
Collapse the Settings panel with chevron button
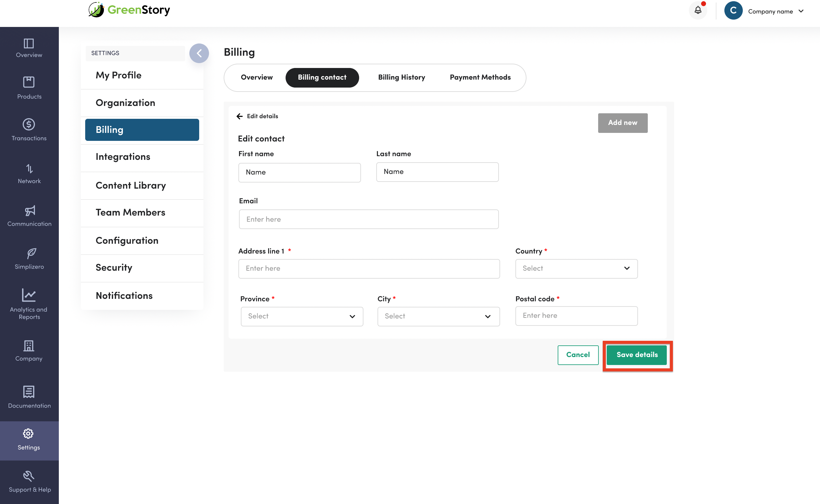[x=199, y=53]
